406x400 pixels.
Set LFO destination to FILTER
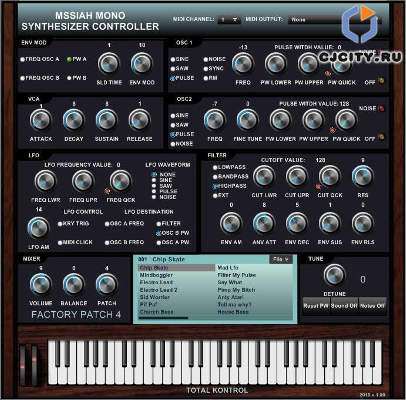click(x=169, y=224)
